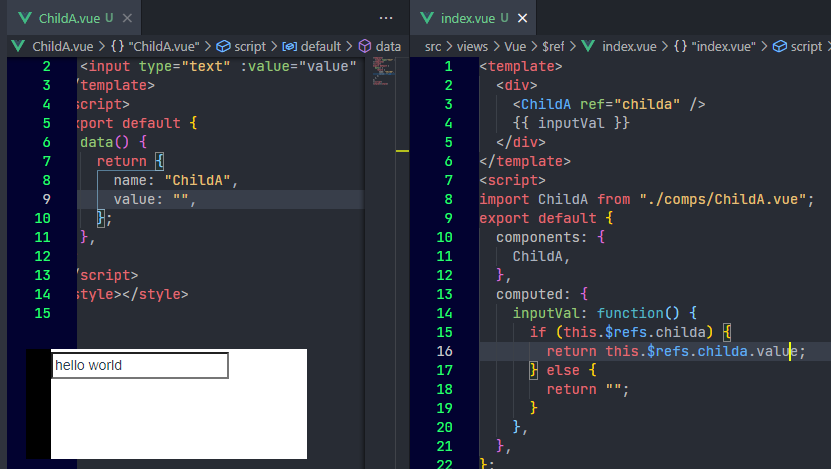
Task: Expand the "src" breadcrumb segment
Action: pyautogui.click(x=433, y=47)
